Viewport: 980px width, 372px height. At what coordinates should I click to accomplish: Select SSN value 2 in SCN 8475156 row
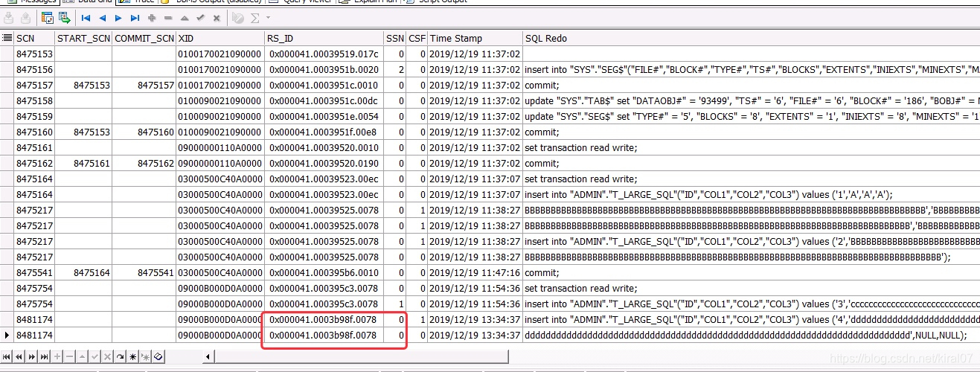point(395,70)
